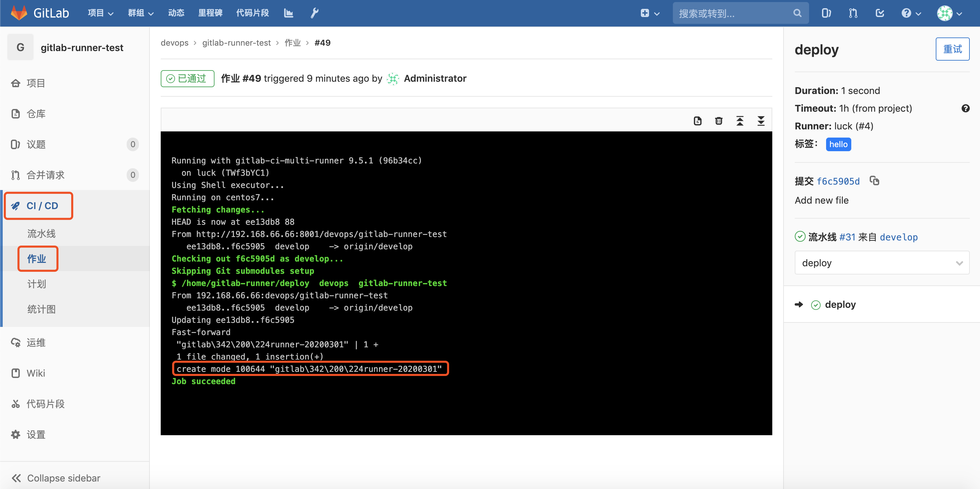Select 动态 in the top menu
The height and width of the screenshot is (489, 980).
coord(176,13)
